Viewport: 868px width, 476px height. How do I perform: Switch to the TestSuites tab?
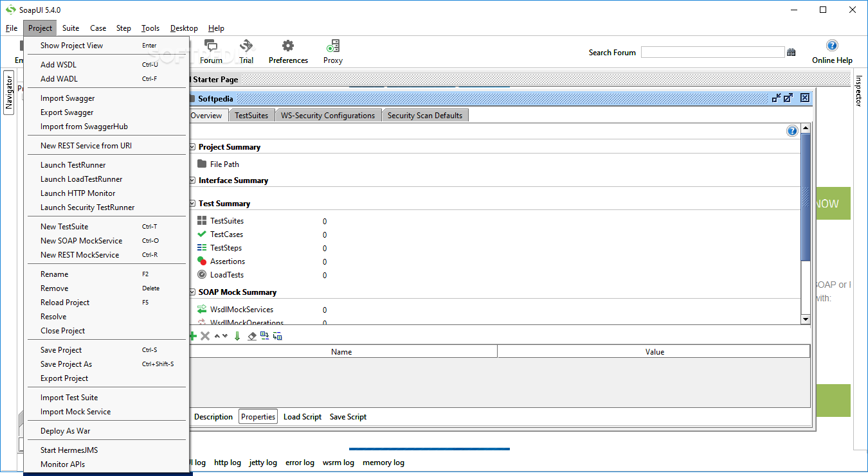251,115
